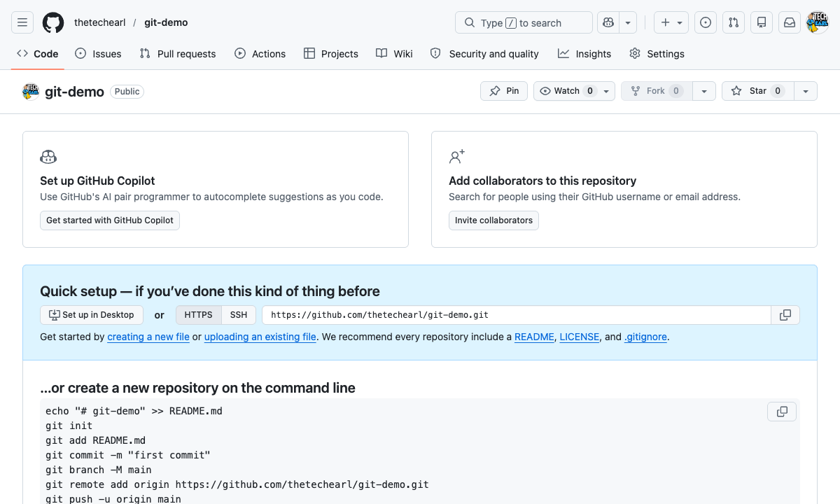Open the repositories icon in header

[762, 22]
